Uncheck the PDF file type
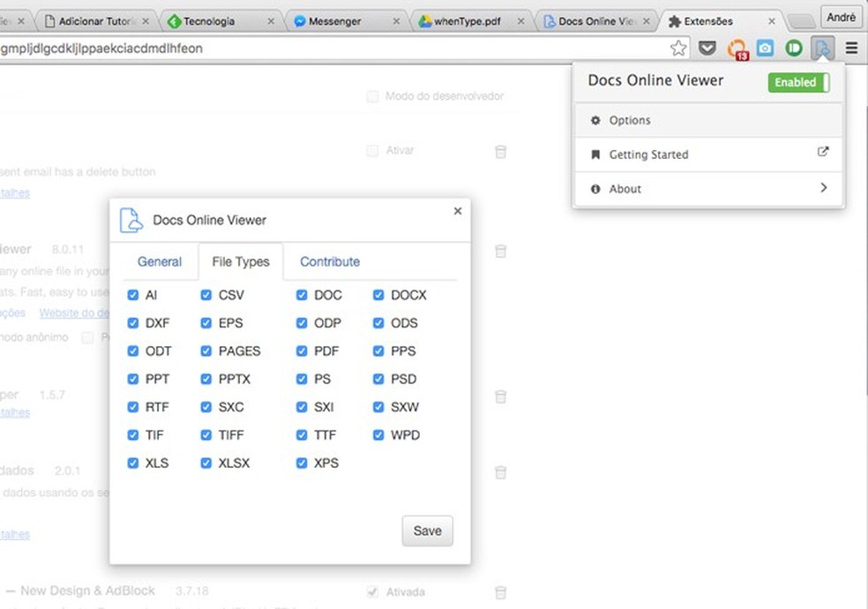The width and height of the screenshot is (868, 609). (302, 350)
